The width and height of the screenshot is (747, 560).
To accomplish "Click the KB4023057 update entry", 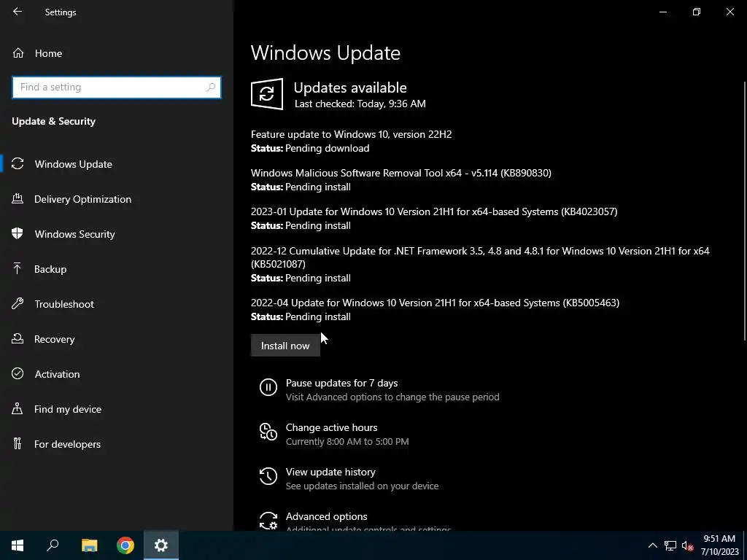I will pos(434,211).
